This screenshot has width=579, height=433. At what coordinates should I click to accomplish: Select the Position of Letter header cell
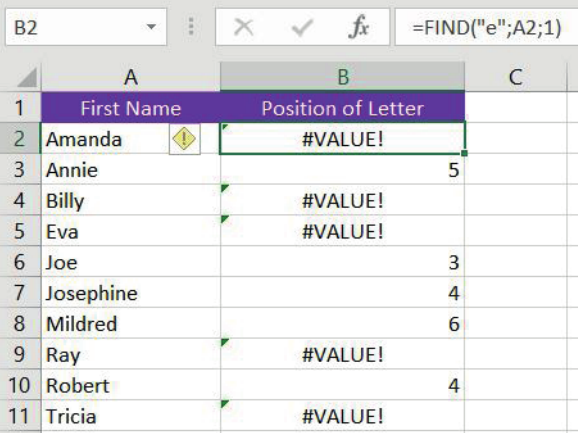coord(342,108)
